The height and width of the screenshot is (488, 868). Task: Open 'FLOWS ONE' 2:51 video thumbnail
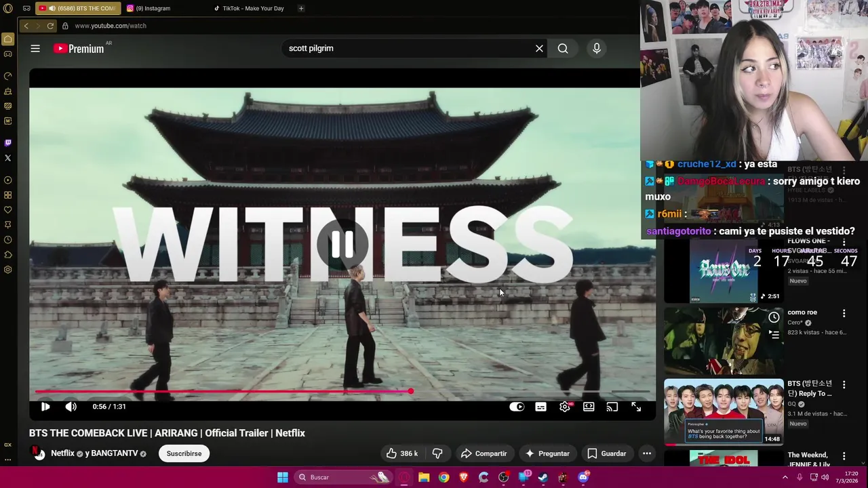724,270
